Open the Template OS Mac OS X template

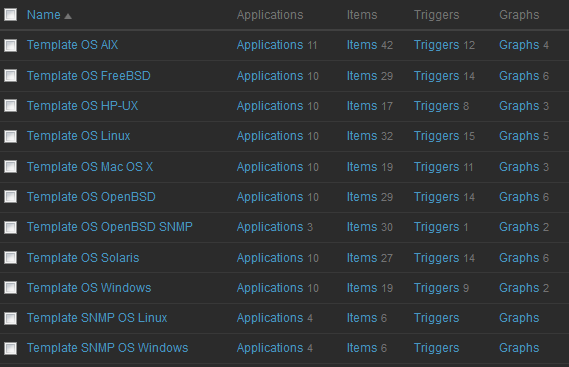coord(90,167)
